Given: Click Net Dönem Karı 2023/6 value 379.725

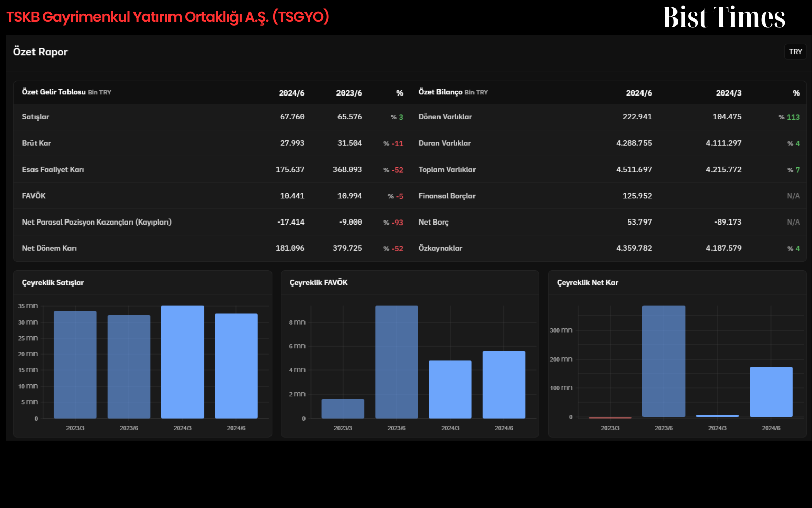Looking at the screenshot, I should pyautogui.click(x=347, y=248).
